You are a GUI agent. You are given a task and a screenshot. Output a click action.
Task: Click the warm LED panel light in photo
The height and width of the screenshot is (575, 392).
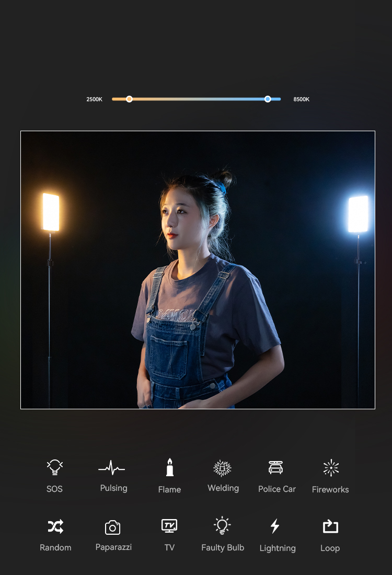(51, 212)
